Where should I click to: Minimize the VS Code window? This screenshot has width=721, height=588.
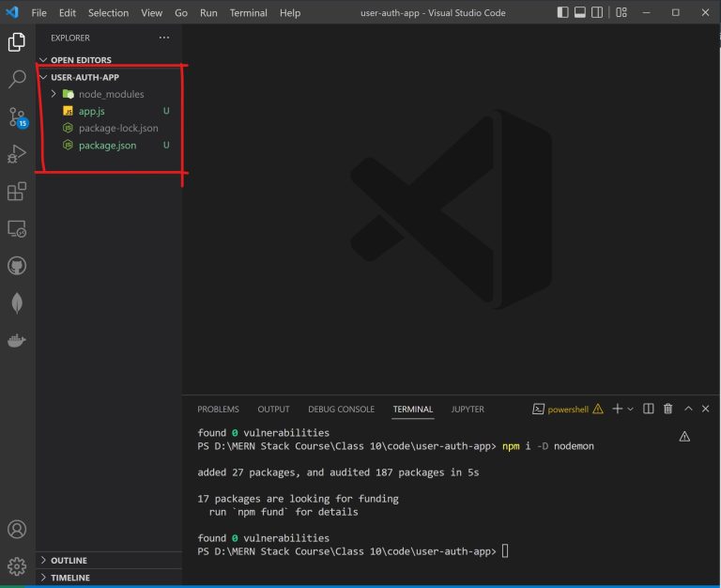pos(646,12)
